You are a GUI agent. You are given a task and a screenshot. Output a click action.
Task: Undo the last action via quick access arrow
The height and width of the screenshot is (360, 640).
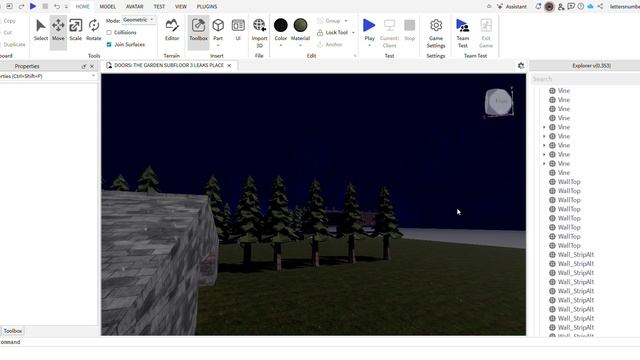click(57, 7)
